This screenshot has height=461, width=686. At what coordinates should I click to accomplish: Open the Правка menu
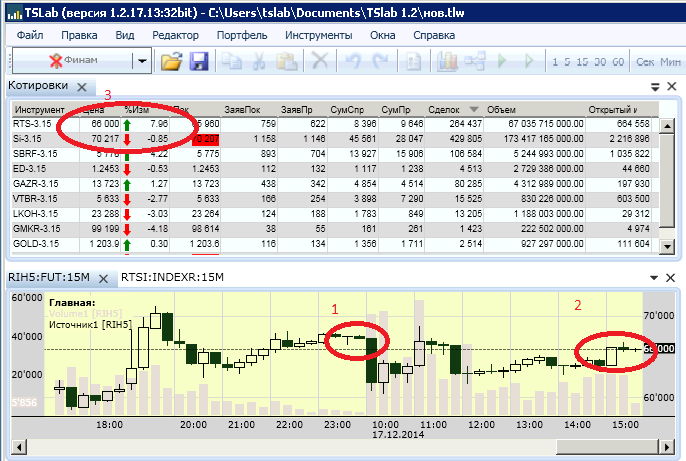79,35
